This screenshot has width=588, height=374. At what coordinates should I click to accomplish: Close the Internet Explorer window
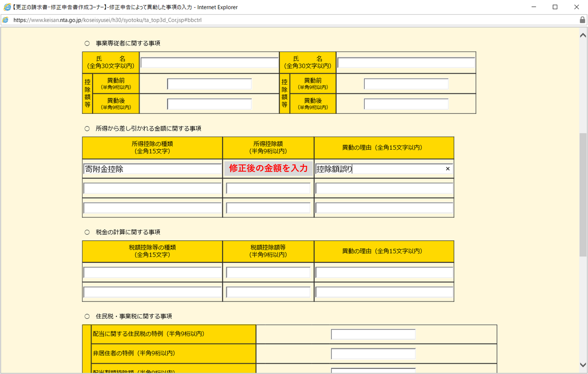click(x=577, y=7)
